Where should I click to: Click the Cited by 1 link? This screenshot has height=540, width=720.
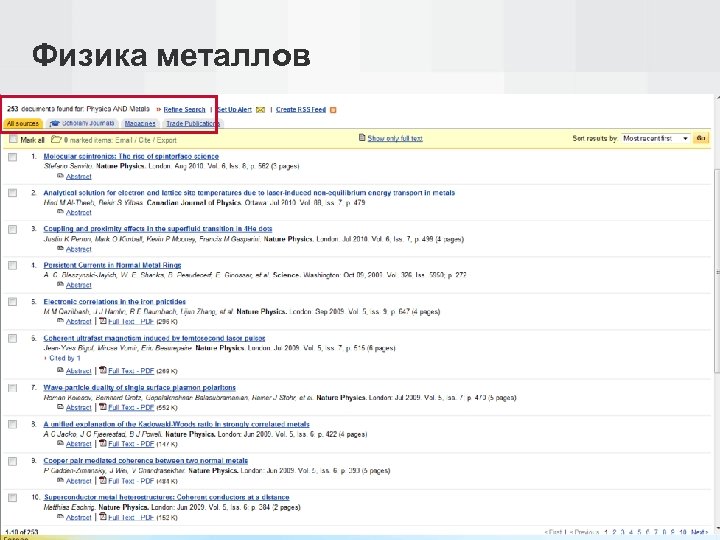pos(65,358)
